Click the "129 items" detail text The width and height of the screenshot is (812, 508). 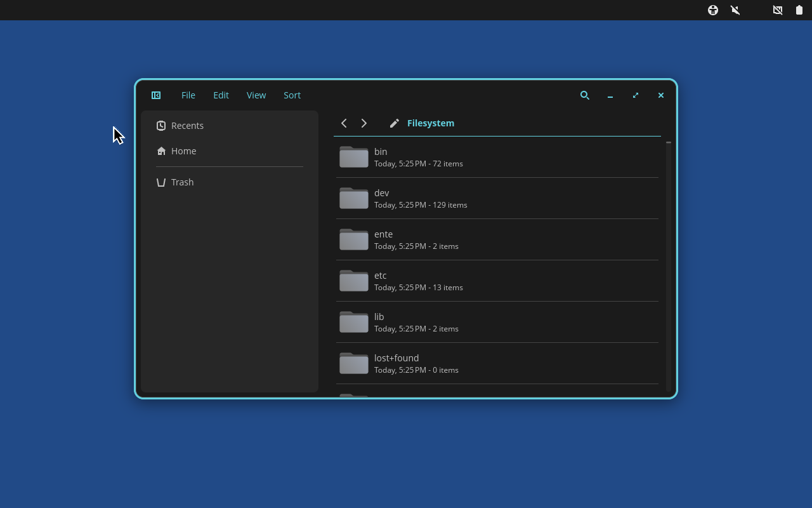(450, 205)
